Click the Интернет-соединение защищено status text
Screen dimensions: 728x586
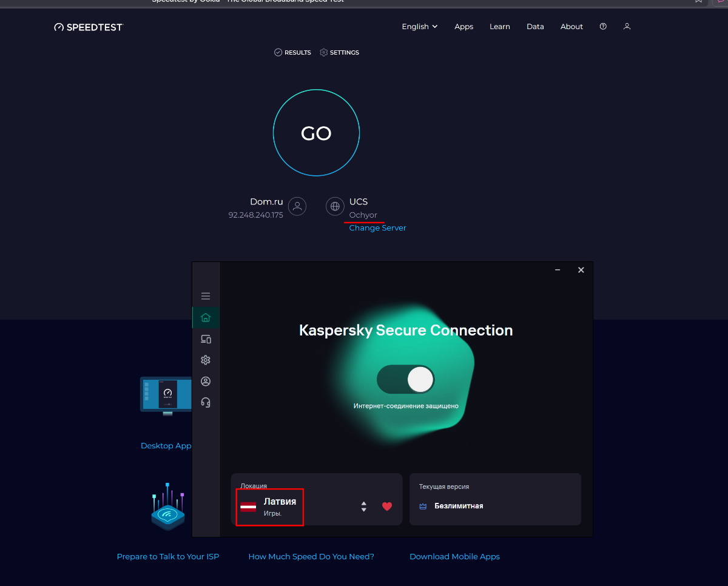406,406
